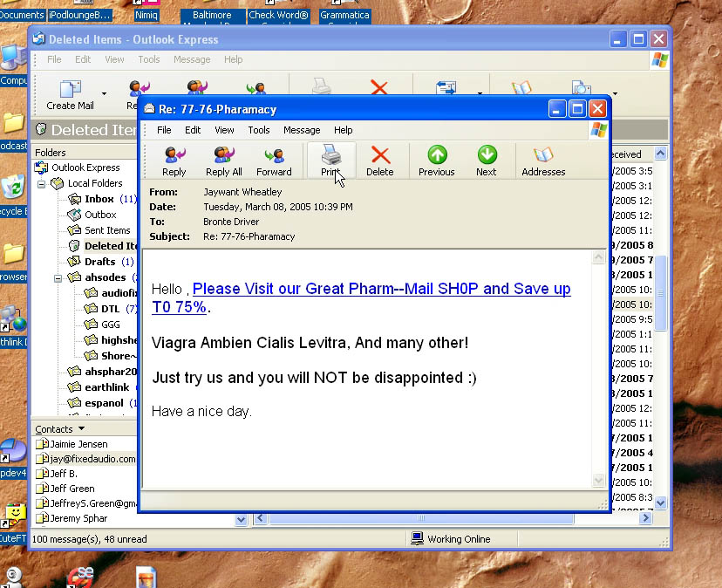Click the horizontal scrollbar left arrow
722x588 pixels.
(260, 518)
